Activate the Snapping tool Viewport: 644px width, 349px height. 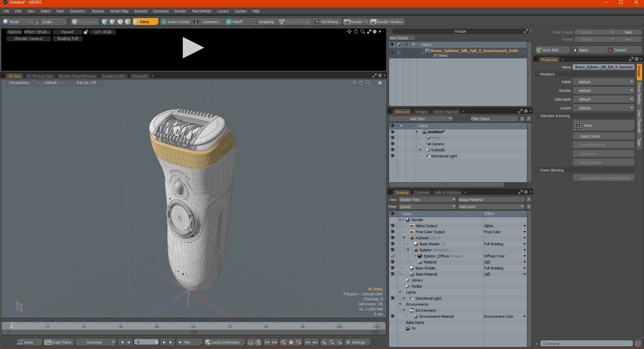click(x=263, y=22)
